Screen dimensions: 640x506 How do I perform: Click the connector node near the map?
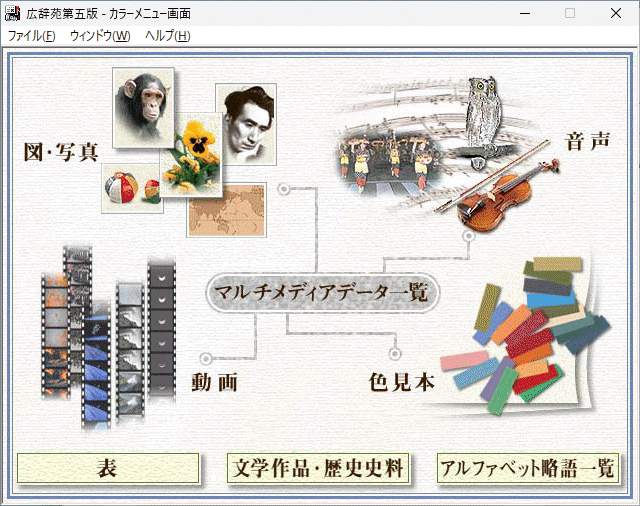point(284,189)
